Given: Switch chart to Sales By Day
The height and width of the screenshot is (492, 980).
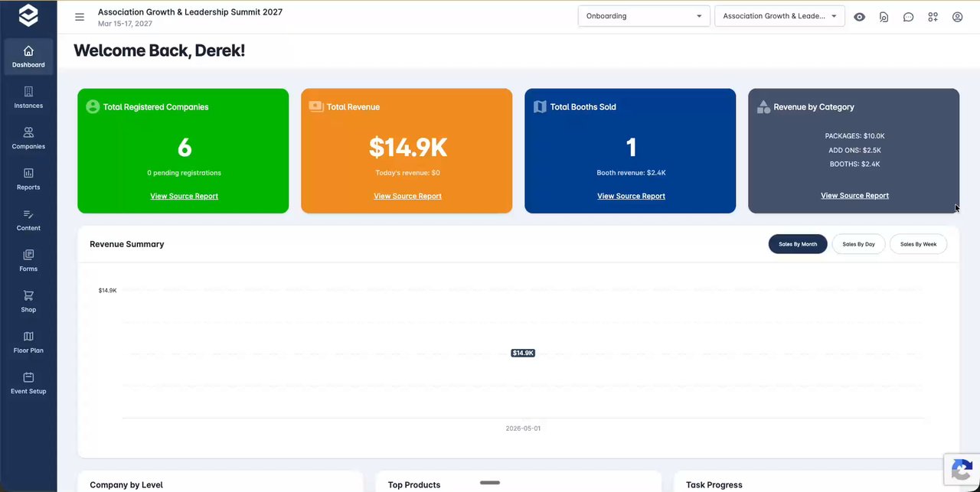Looking at the screenshot, I should (x=858, y=244).
